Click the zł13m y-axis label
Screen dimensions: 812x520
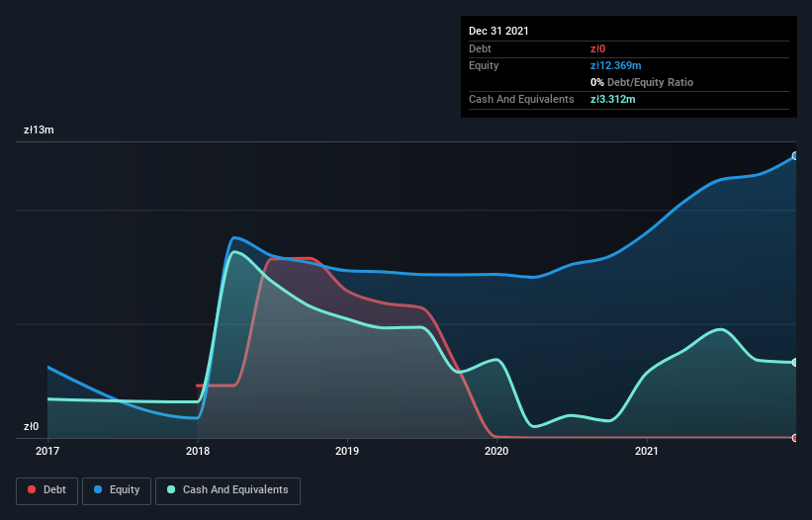tap(39, 130)
